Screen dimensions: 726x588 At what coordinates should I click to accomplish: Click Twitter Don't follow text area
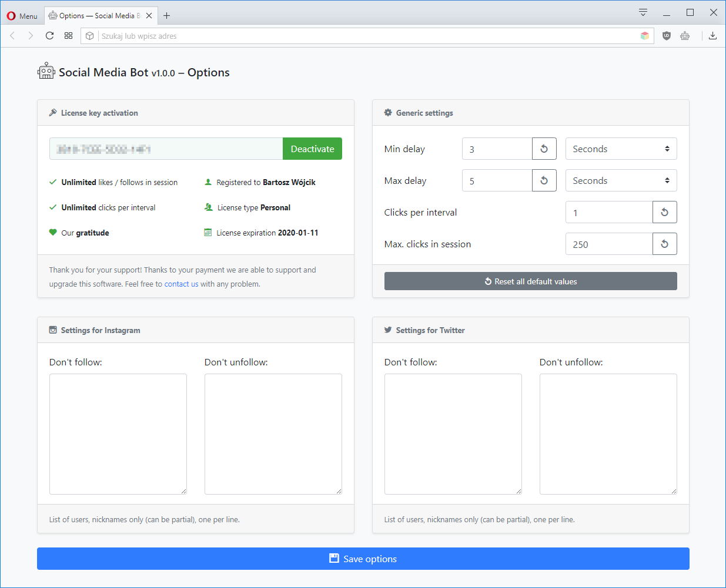[453, 434]
